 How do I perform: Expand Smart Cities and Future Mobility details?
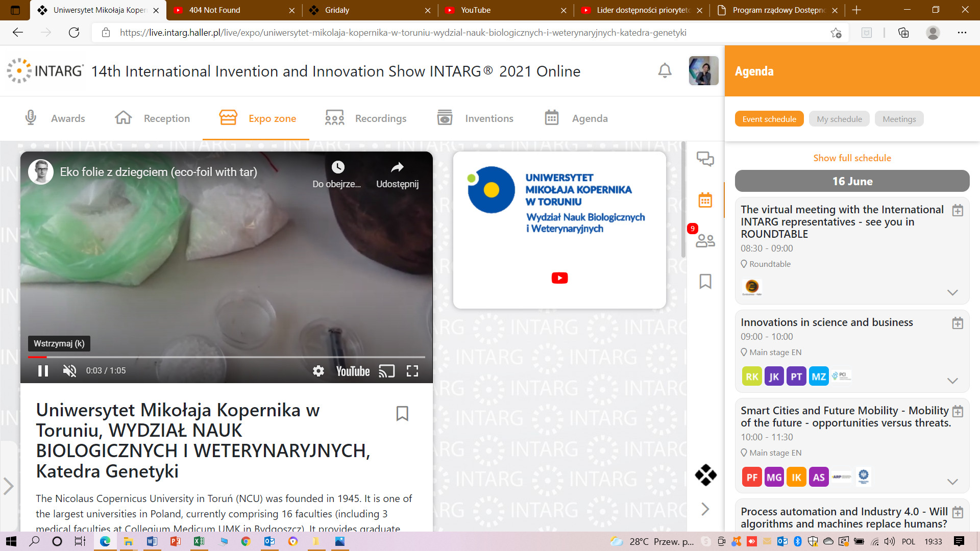[952, 482]
